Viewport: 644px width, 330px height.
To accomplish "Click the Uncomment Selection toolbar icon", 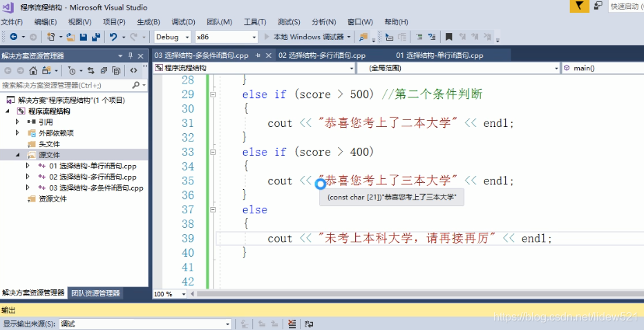I will click(432, 37).
